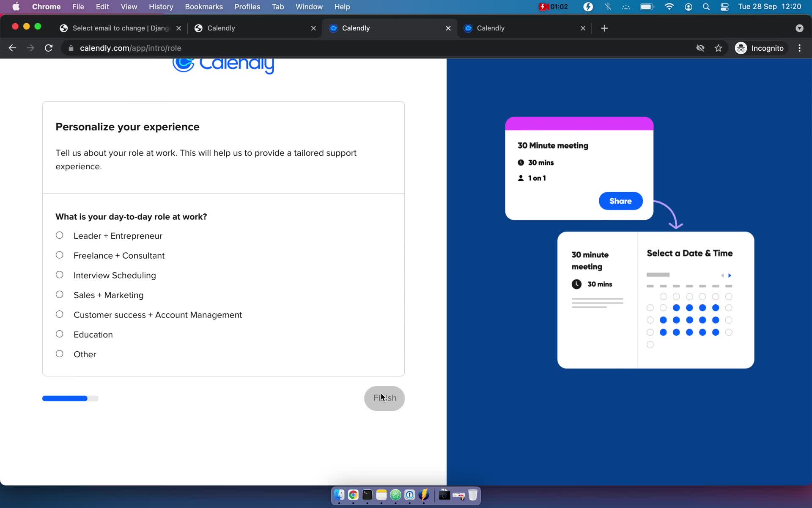Click the back navigation arrow icon

tap(12, 48)
